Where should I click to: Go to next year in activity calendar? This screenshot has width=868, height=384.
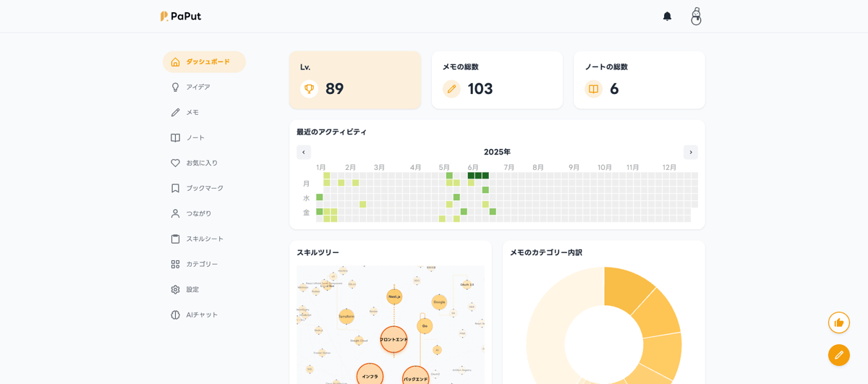point(690,152)
